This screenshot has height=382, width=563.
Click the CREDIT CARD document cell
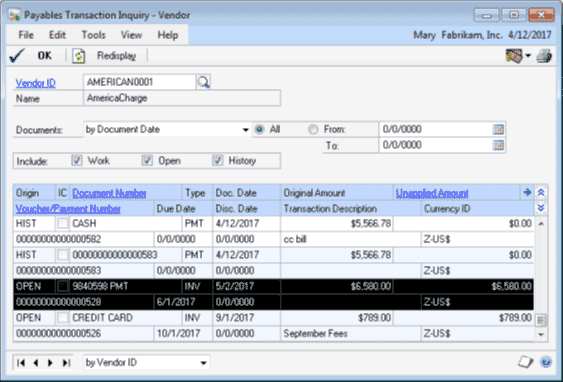125,318
